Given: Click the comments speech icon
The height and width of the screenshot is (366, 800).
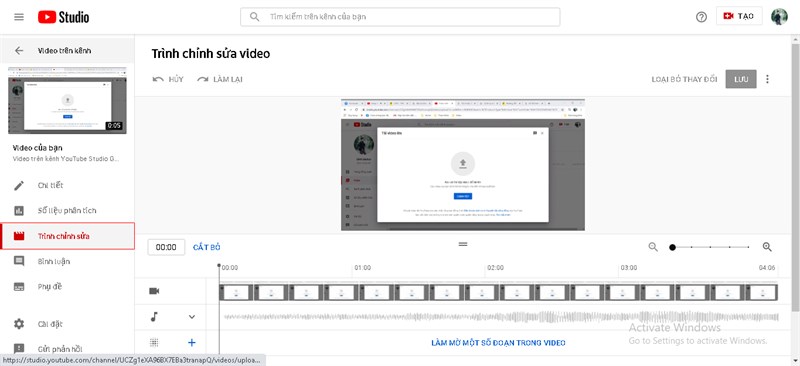Looking at the screenshot, I should pyautogui.click(x=19, y=261).
